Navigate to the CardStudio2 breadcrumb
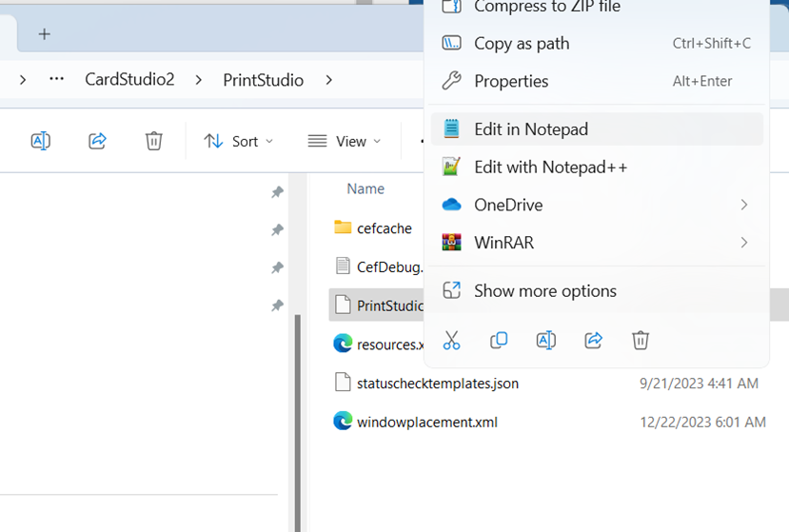 (x=129, y=80)
